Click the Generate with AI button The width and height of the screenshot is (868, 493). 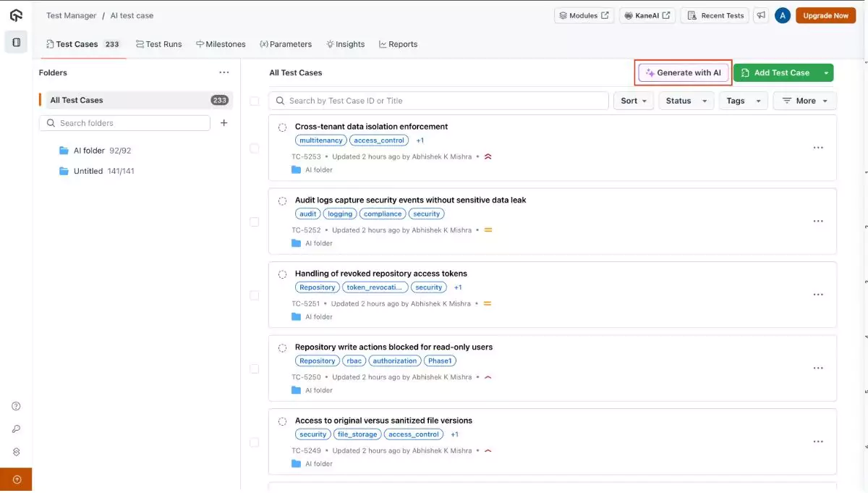pyautogui.click(x=682, y=72)
